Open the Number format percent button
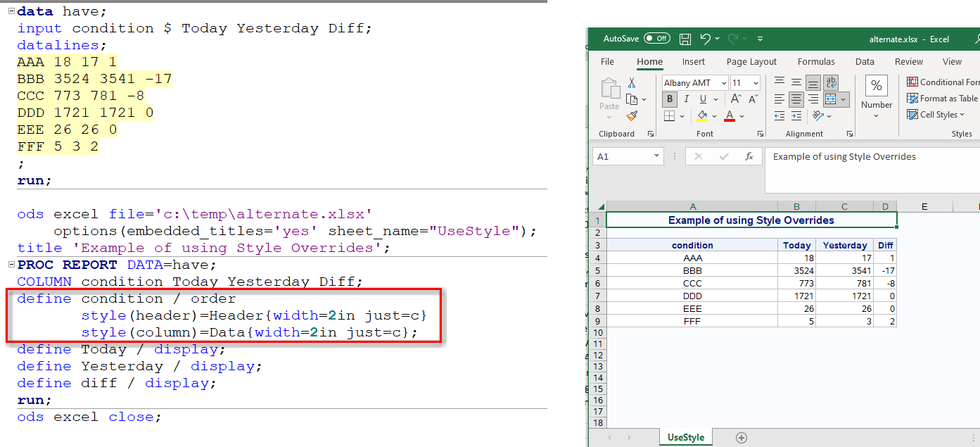The height and width of the screenshot is (447, 980). (x=876, y=87)
